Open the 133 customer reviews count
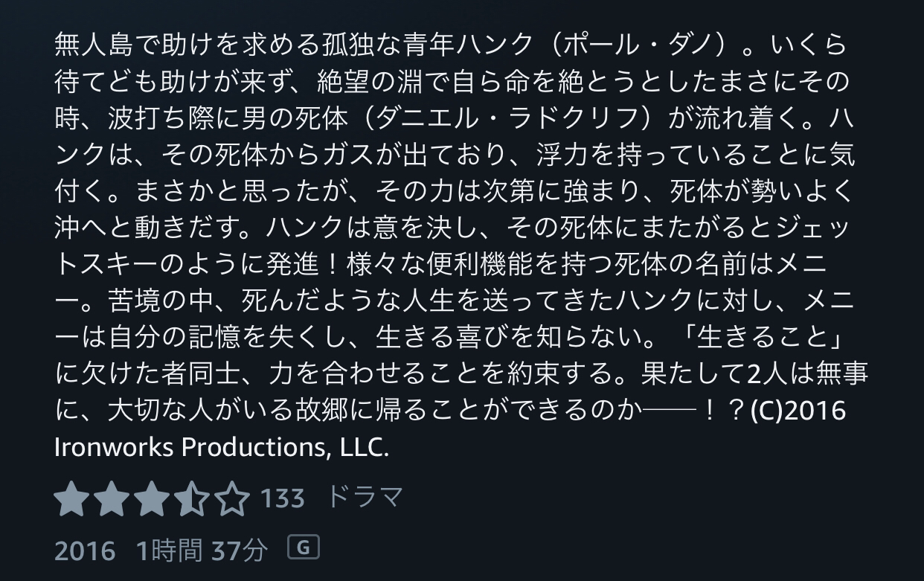The height and width of the screenshot is (581, 924). (283, 498)
